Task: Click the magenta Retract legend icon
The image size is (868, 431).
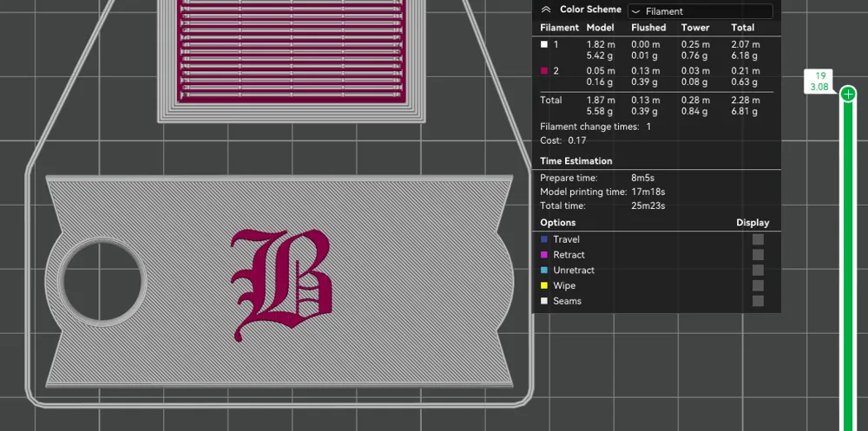Action: click(544, 255)
